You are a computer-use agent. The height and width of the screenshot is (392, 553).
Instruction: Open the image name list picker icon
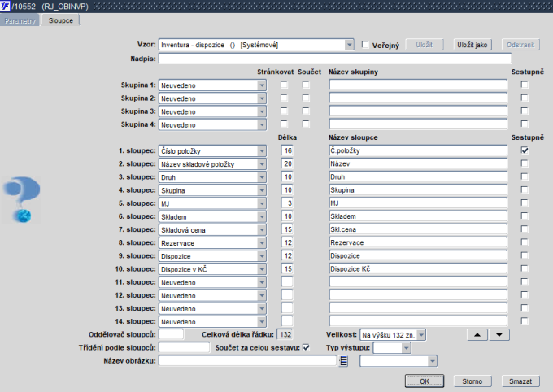343,361
